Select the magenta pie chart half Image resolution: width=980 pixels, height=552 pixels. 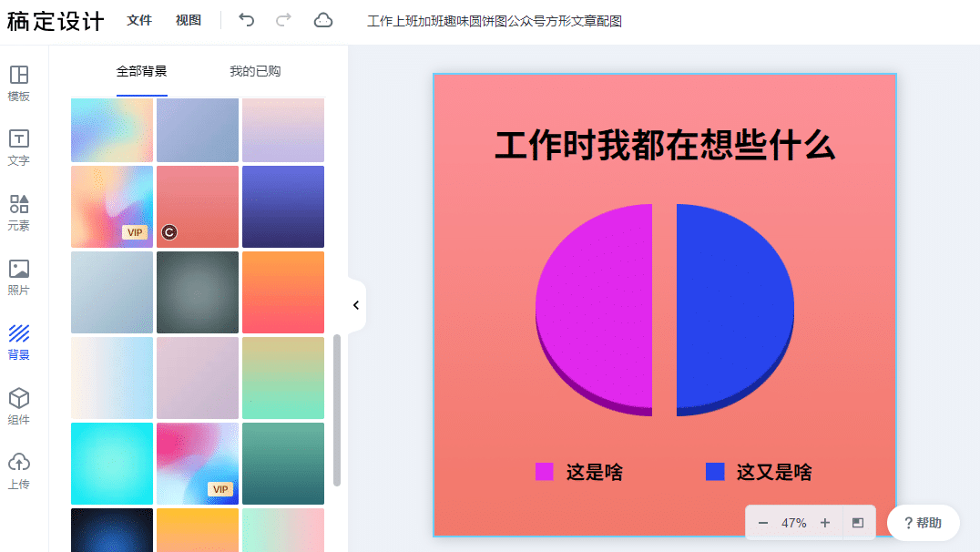[x=594, y=310]
